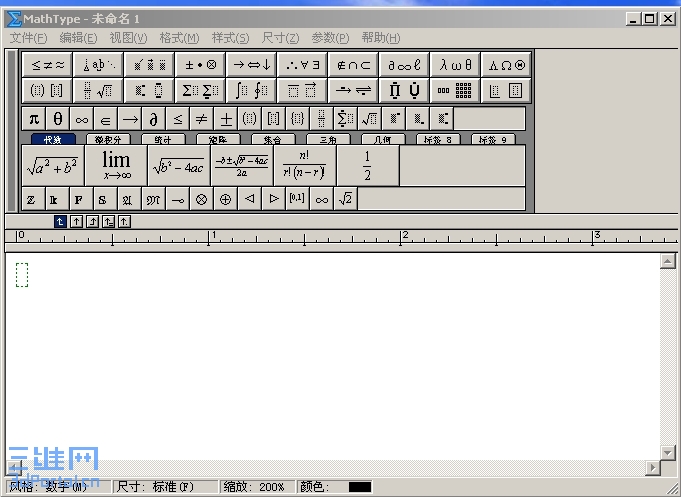The height and width of the screenshot is (497, 681).
Task: Insert the sqrt(a²+b²) expression
Action: click(53, 166)
